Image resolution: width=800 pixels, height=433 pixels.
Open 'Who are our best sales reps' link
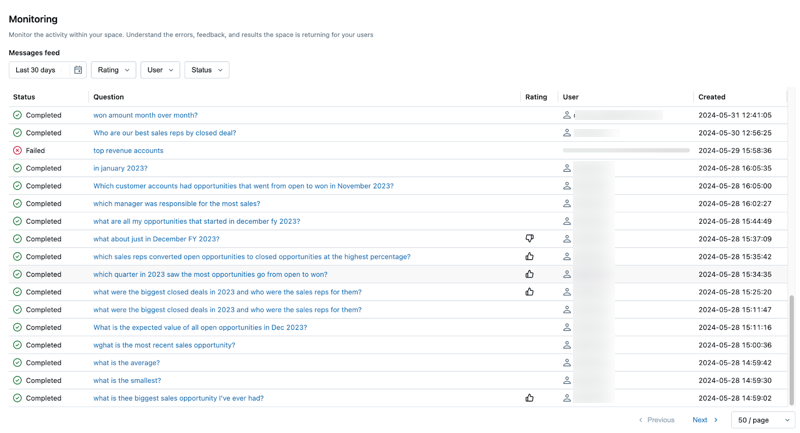point(164,133)
